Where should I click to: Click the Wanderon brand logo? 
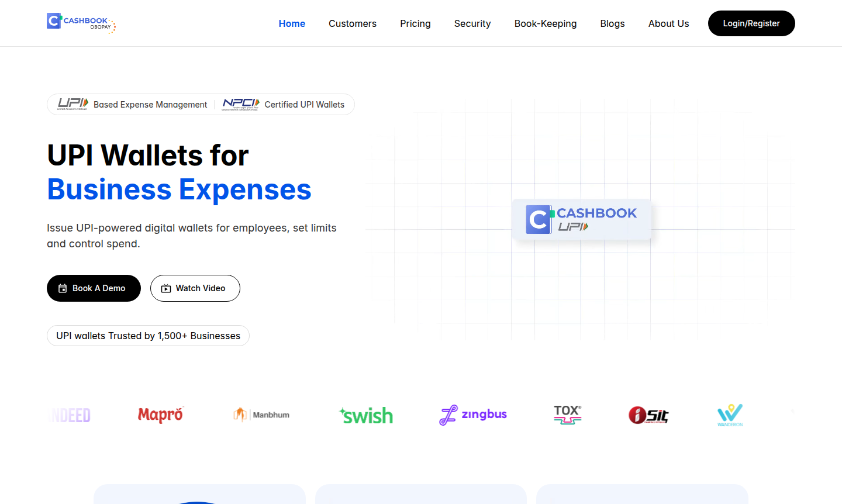pos(730,415)
